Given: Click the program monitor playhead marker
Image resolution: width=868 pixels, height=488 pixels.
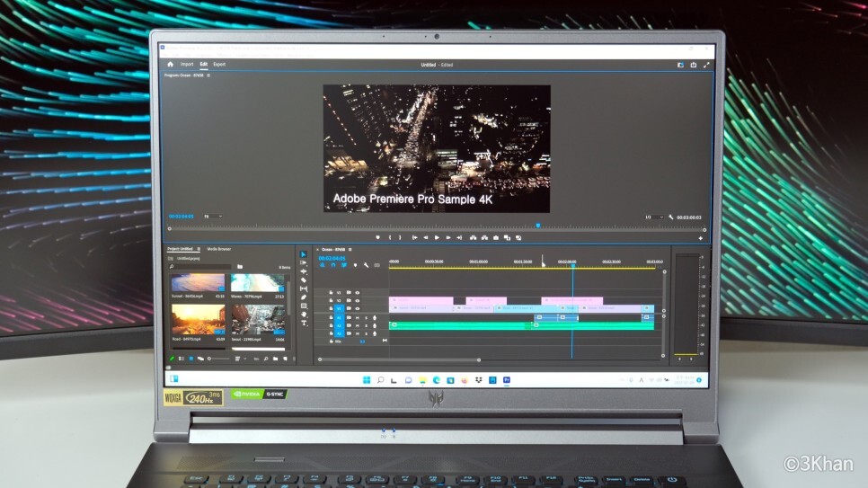Looking at the screenshot, I should [x=537, y=226].
